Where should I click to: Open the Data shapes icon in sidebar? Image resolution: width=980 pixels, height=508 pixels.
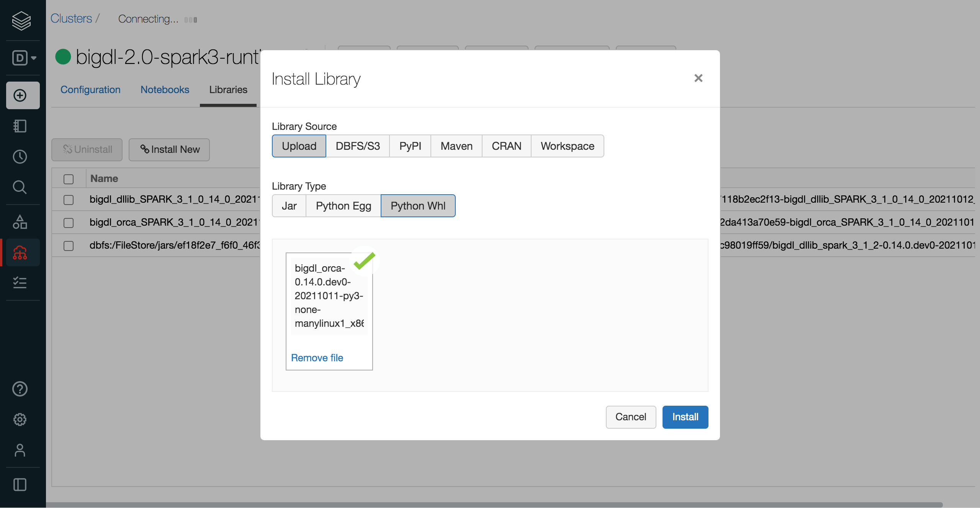pyautogui.click(x=20, y=222)
